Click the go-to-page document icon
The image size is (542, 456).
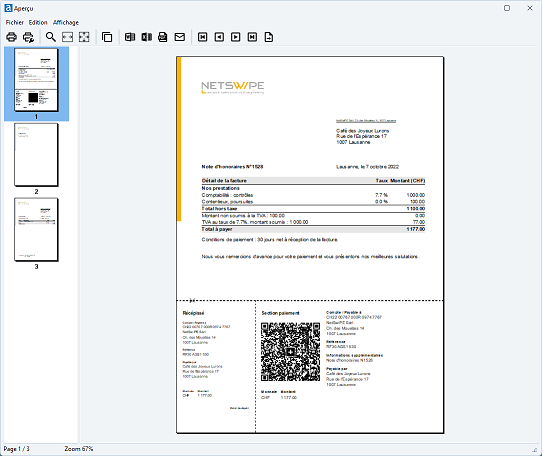tap(269, 37)
